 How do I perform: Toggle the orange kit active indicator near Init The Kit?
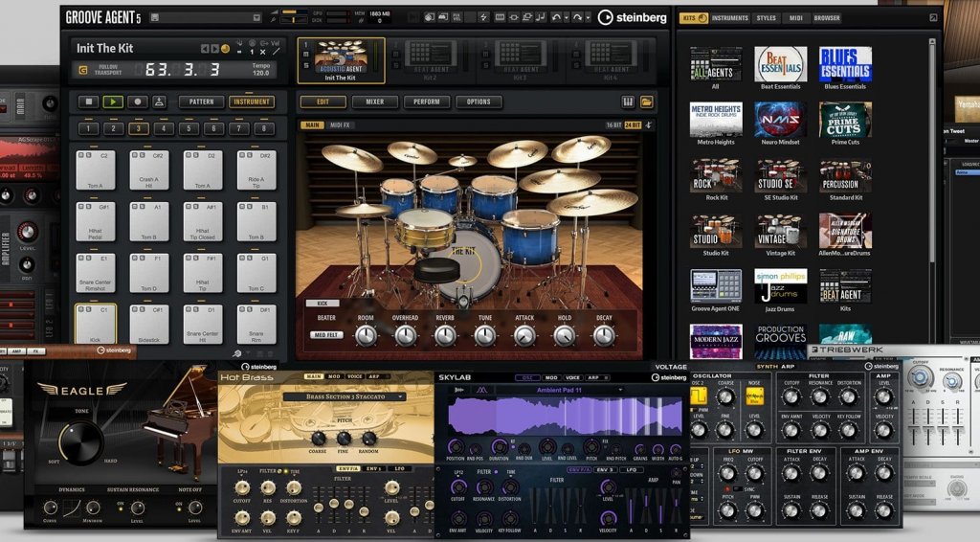[x=226, y=49]
